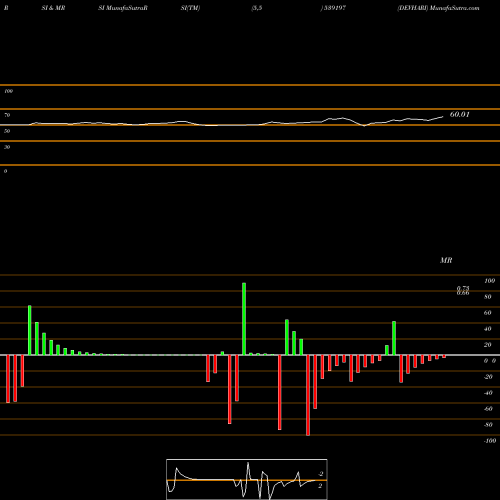500x500 pixels.
Task: Open the mini overview chart at the bottom
Action: tap(247, 479)
